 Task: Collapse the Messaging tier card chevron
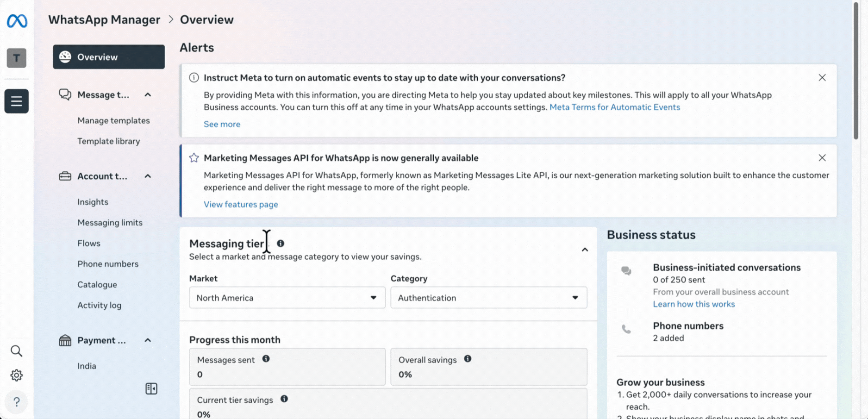(585, 250)
